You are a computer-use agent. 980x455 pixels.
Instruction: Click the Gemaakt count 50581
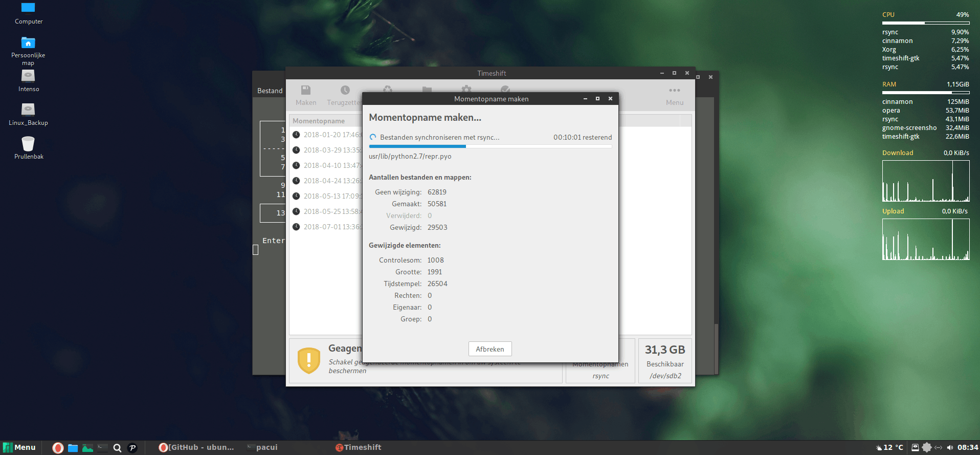(437, 204)
